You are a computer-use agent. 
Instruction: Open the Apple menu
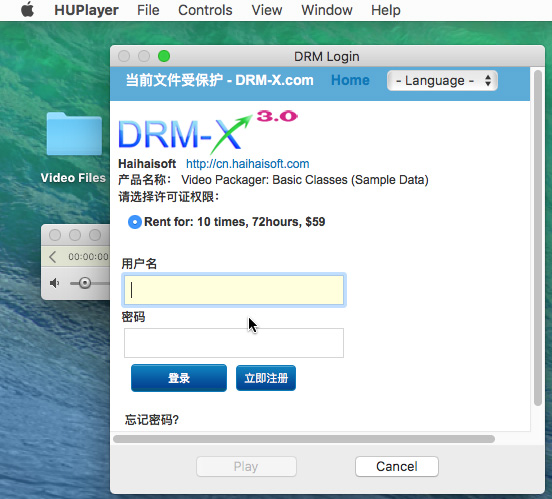point(27,10)
